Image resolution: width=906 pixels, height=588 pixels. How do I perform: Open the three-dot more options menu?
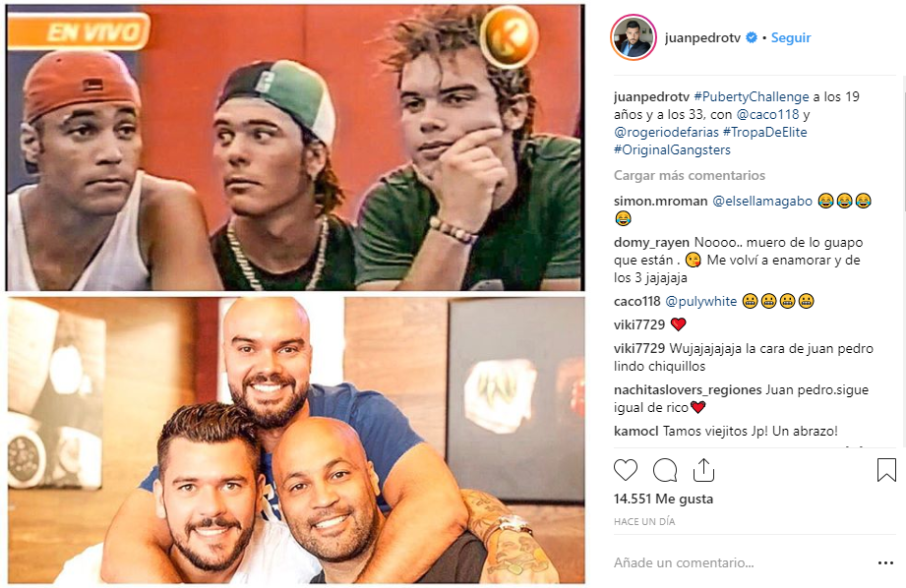(885, 563)
